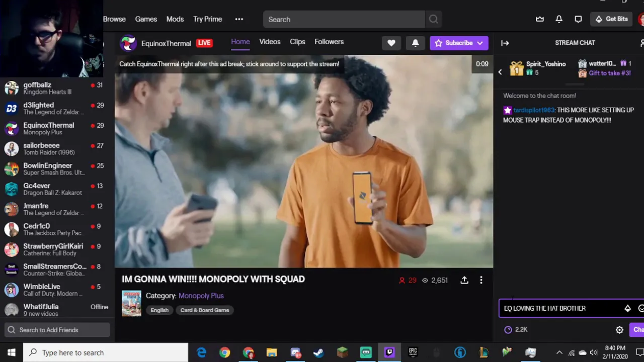Open Monopoly Plus category link
The height and width of the screenshot is (362, 644).
pos(201,296)
